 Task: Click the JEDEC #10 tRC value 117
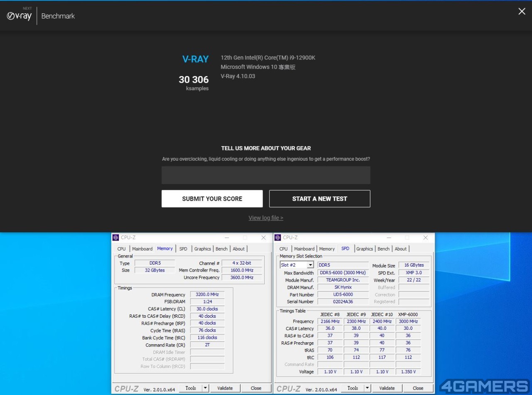[x=382, y=357]
